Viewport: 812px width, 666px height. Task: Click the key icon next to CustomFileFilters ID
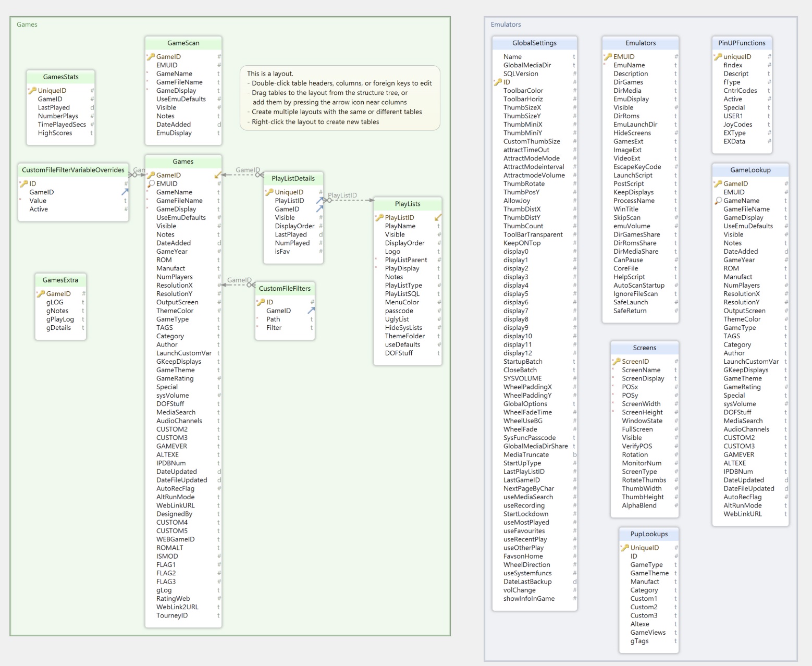[261, 302]
